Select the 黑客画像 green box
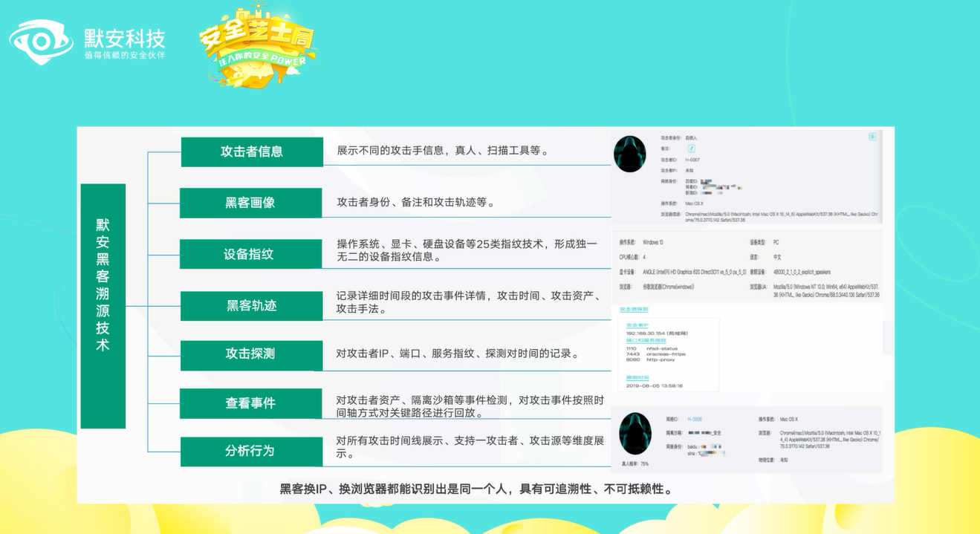 tap(250, 203)
